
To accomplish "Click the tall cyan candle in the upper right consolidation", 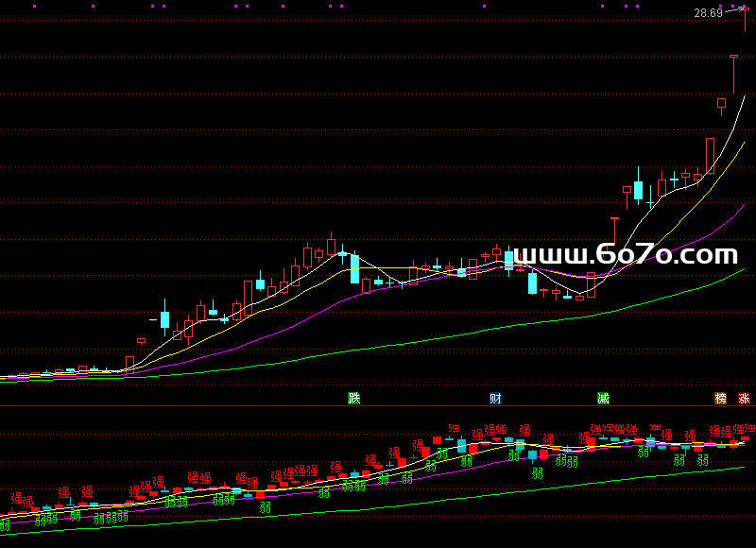I will pos(639,190).
